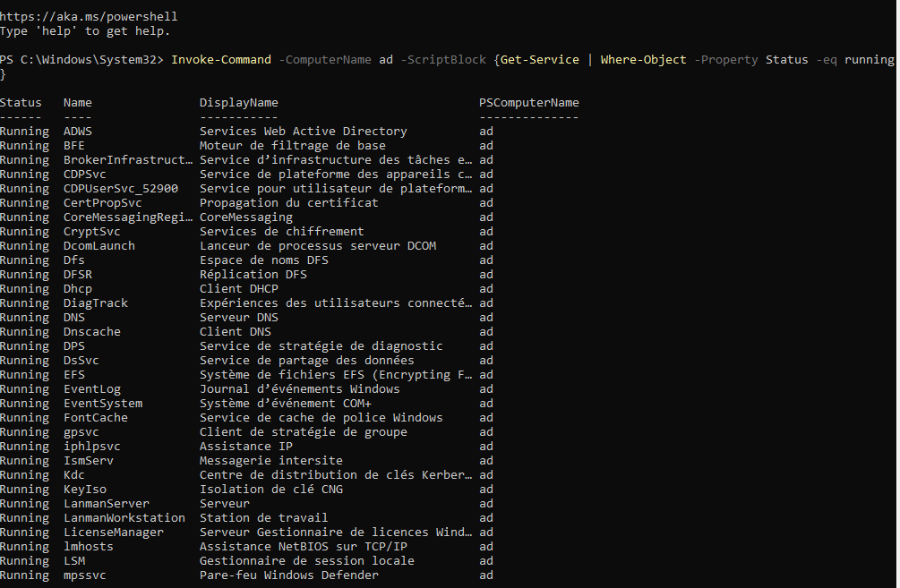Click the Dhcp service name
This screenshot has width=900, height=588.
tap(77, 288)
